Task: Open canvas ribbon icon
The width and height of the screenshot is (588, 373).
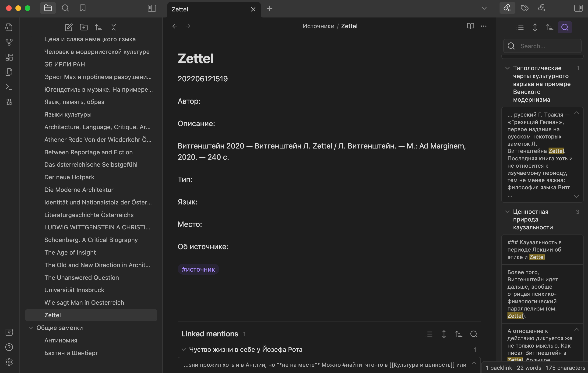Action: click(x=9, y=57)
